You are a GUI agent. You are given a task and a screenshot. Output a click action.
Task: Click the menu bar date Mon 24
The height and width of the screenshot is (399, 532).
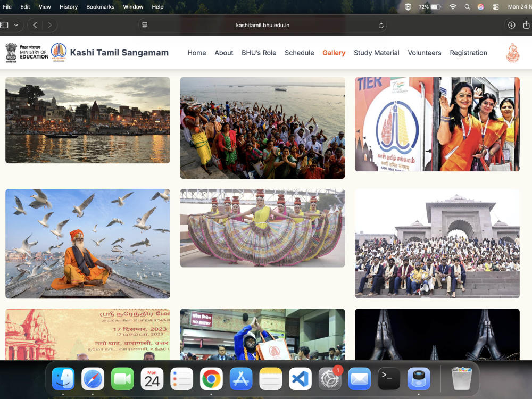point(519,7)
